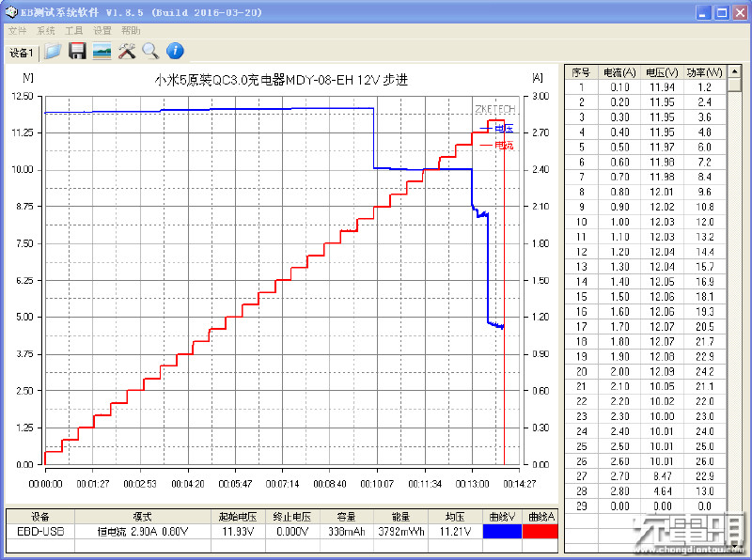Select the magnifier zoom icon
Image resolution: width=752 pixels, height=560 pixels.
pos(150,51)
